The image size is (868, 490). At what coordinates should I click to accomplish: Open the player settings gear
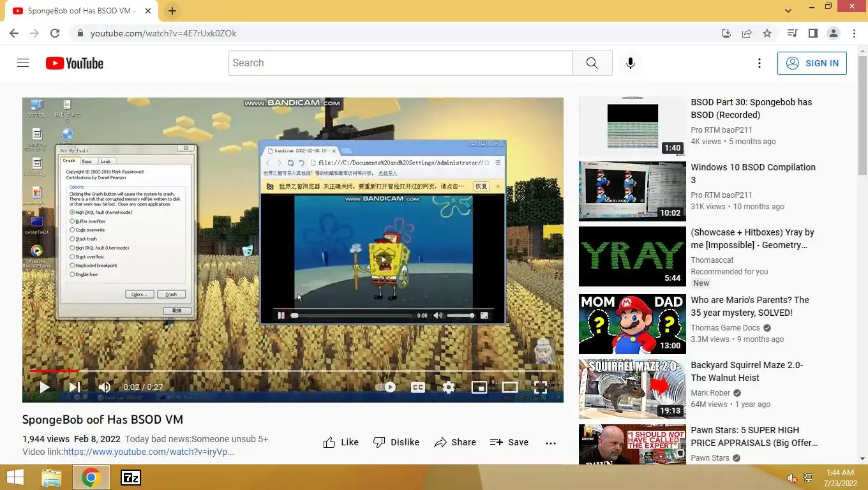449,387
